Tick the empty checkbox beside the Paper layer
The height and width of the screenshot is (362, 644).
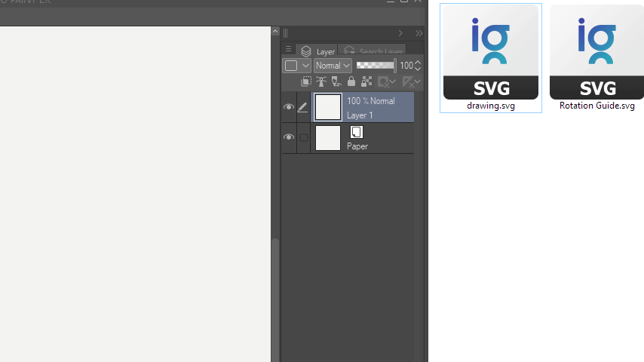click(x=304, y=138)
